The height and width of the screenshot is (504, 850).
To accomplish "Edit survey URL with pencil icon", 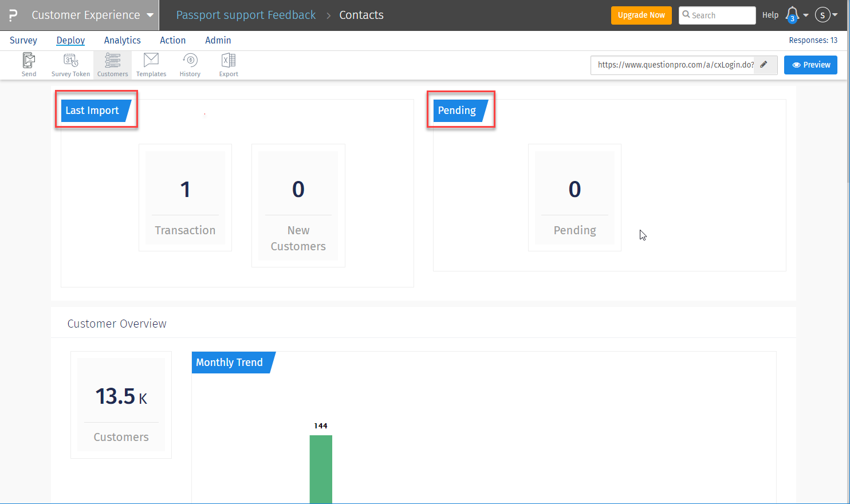I will coord(764,65).
